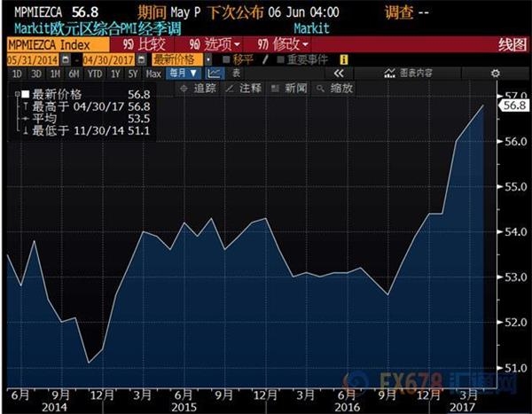
Task: Click legend row 最低于 11/30/14 51.1
Action: tap(87, 130)
